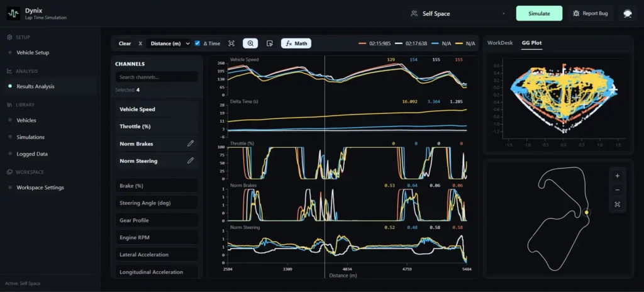
Task: Click the 16.092 delta time value
Action: [409, 101]
